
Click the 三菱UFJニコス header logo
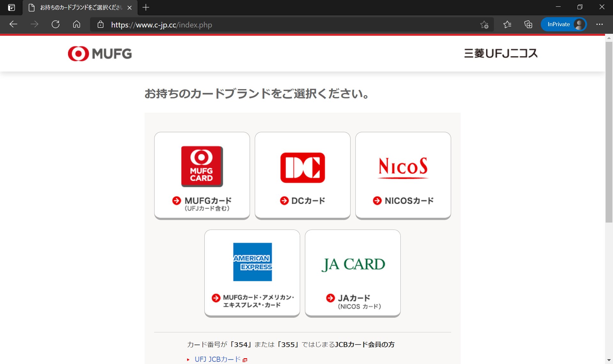[501, 53]
